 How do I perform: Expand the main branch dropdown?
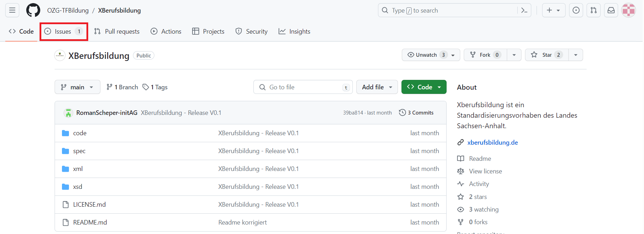tap(77, 87)
